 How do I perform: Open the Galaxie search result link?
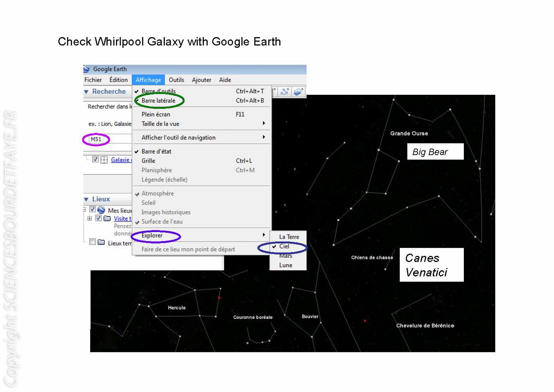(120, 160)
